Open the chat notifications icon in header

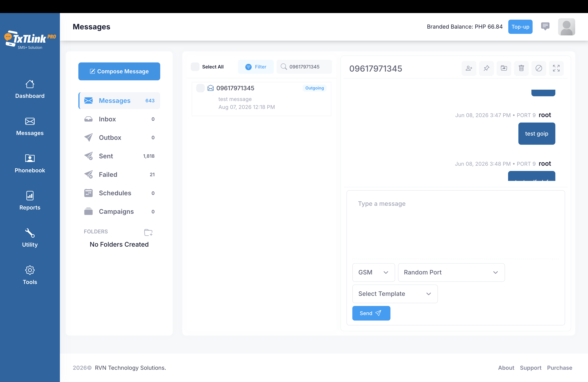point(545,26)
